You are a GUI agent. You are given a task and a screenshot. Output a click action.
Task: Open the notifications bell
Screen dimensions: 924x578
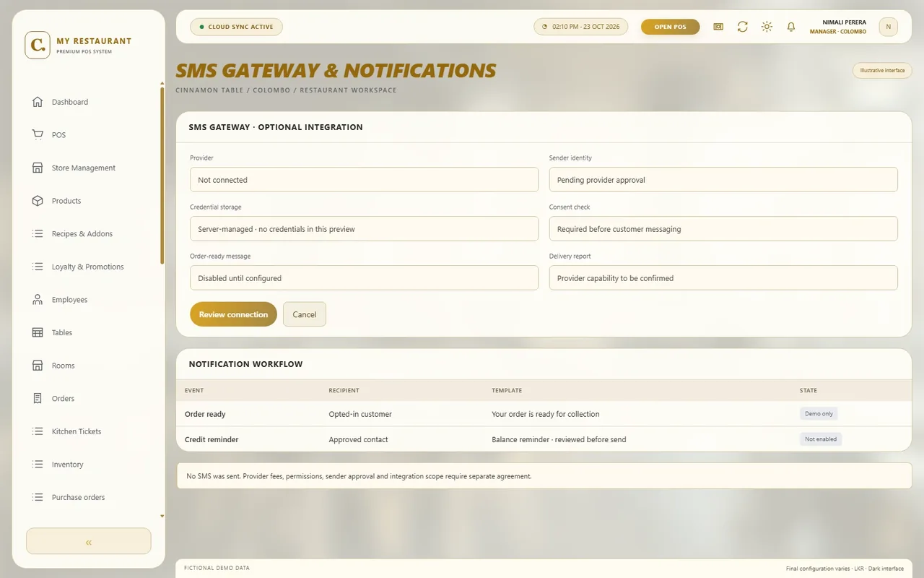coord(791,27)
